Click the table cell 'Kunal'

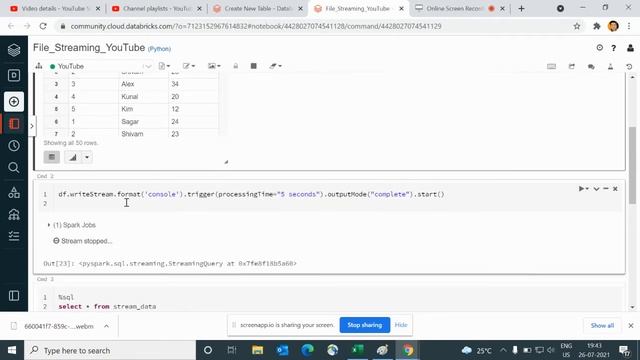(129, 97)
